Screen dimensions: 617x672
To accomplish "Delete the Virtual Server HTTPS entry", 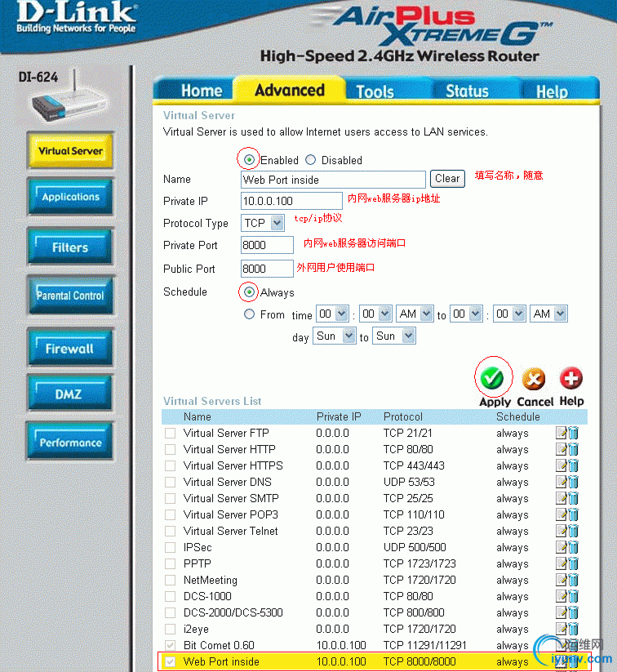I will [573, 465].
